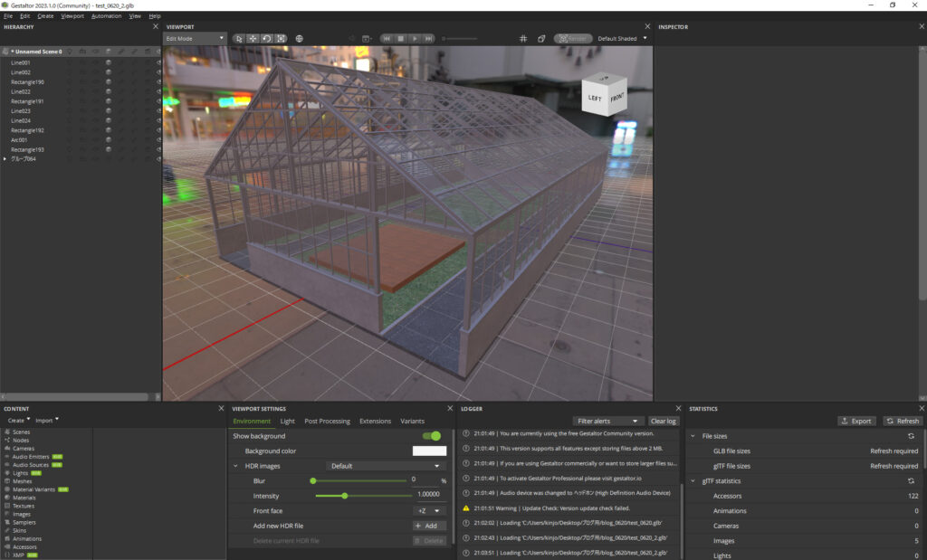The height and width of the screenshot is (560, 927).
Task: Click the Materials icon in Content list
Action: coord(7,498)
